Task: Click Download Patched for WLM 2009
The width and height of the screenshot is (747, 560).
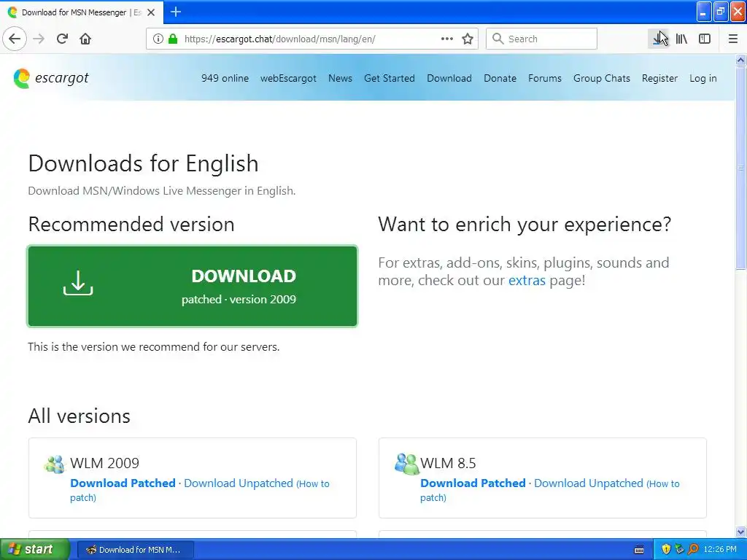Action: pos(123,483)
